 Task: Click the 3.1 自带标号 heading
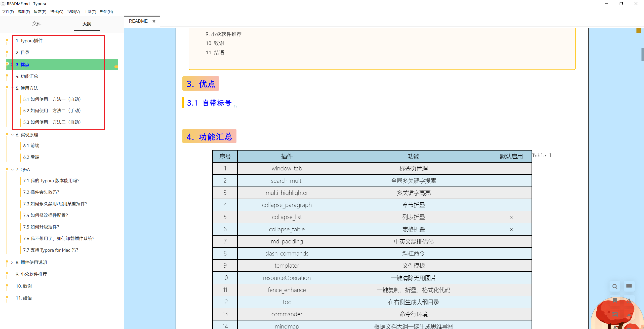point(209,103)
